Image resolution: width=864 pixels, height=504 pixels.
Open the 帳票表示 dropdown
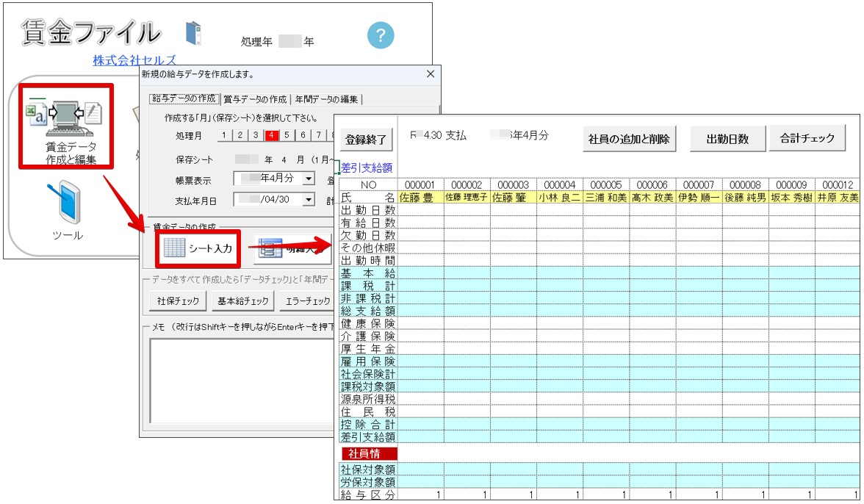click(309, 179)
